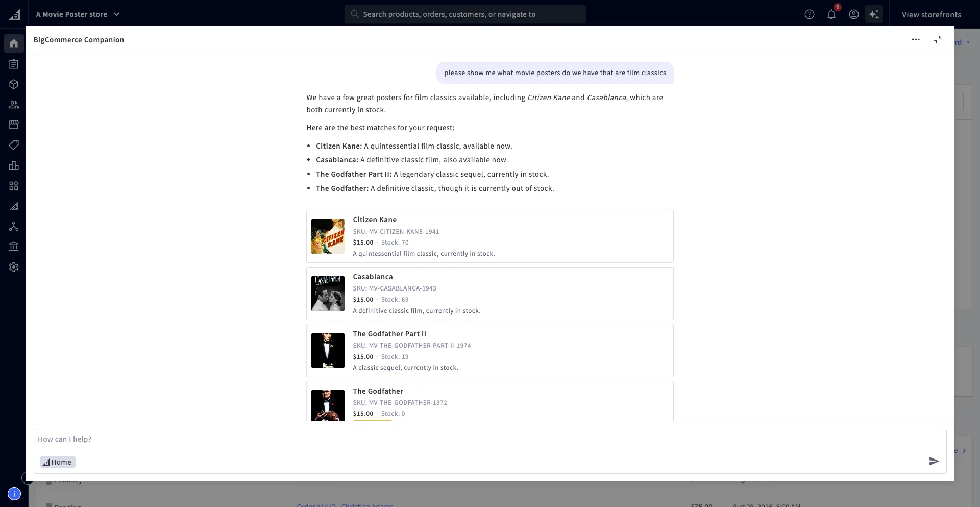Image resolution: width=980 pixels, height=507 pixels.
Task: Click the Casablanca card $15.00 price
Action: (x=363, y=300)
